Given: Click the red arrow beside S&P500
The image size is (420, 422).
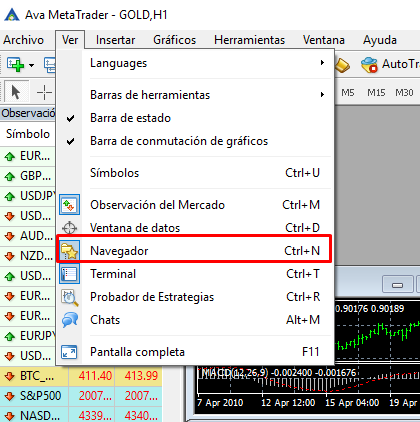Looking at the screenshot, I should click(10, 396).
